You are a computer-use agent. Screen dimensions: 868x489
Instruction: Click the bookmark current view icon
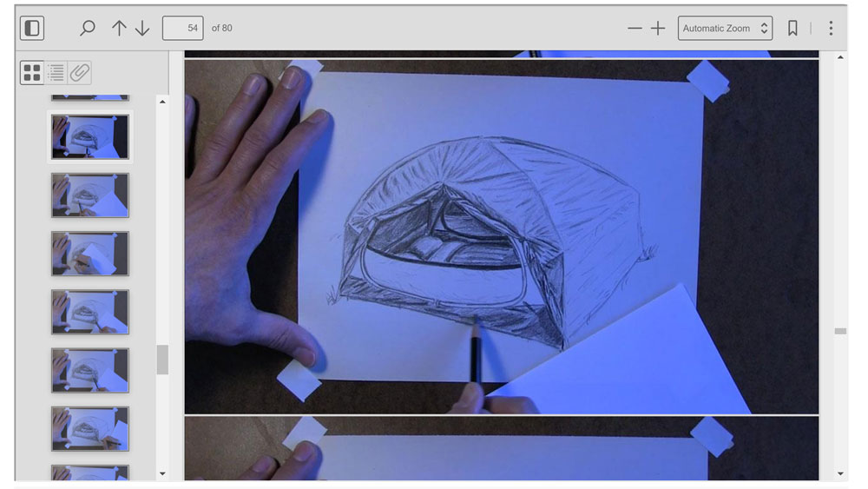(x=792, y=29)
